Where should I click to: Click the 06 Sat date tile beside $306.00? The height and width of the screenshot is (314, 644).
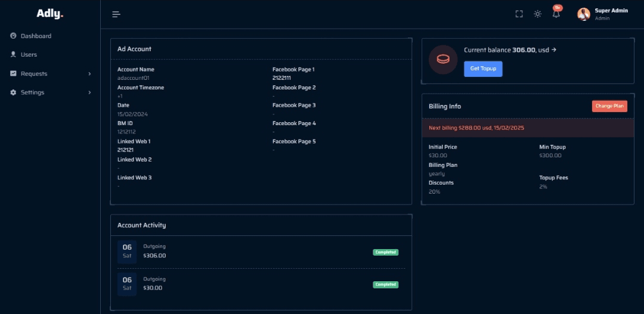127,251
